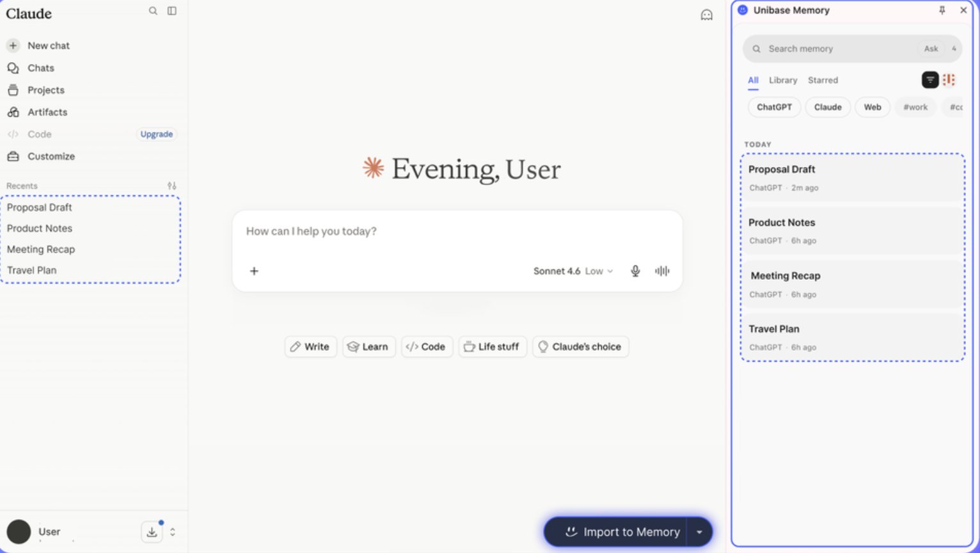Toggle the orange grid view icon

tap(949, 80)
